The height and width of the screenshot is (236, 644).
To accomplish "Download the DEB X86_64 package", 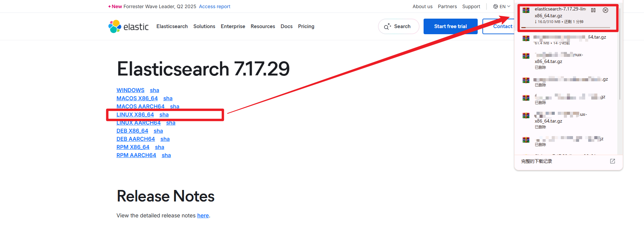I will pyautogui.click(x=132, y=131).
